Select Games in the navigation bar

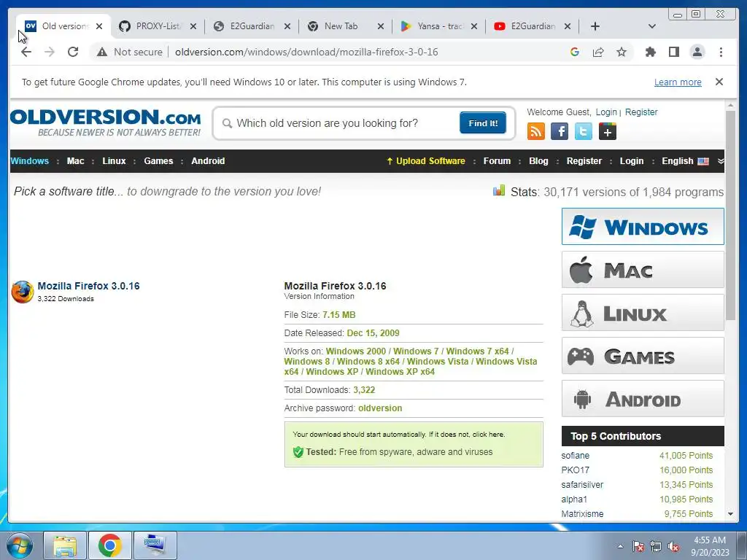158,161
